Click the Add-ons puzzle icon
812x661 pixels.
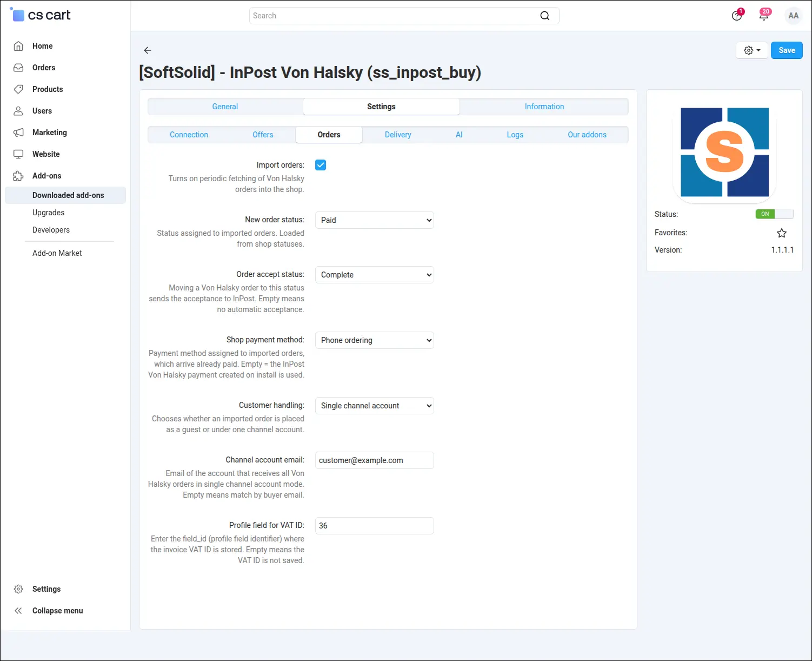coord(18,176)
